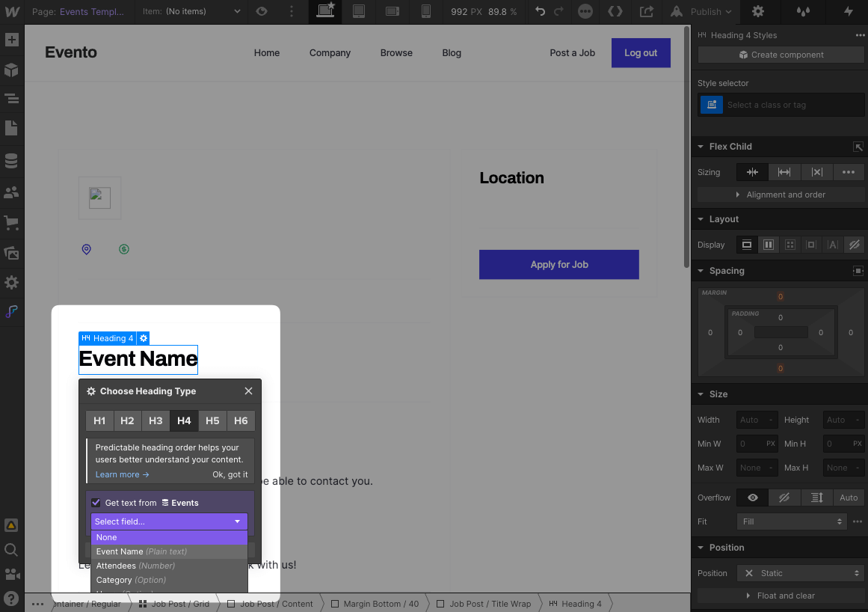The image size is (868, 612).
Task: Open the Audit warning panel
Action: (11, 525)
